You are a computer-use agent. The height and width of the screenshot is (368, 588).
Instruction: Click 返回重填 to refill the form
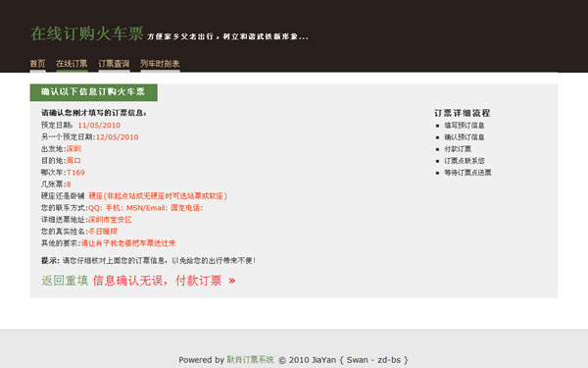(65, 281)
